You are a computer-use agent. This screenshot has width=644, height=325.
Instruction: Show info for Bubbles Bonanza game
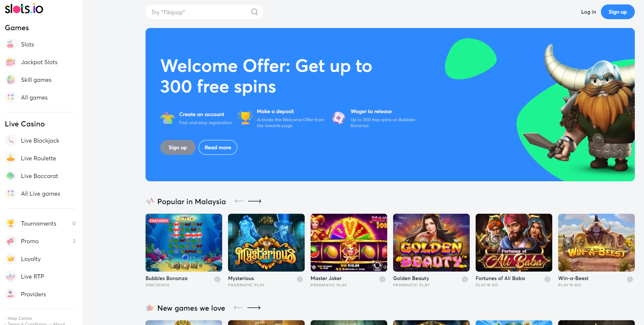[x=217, y=279]
